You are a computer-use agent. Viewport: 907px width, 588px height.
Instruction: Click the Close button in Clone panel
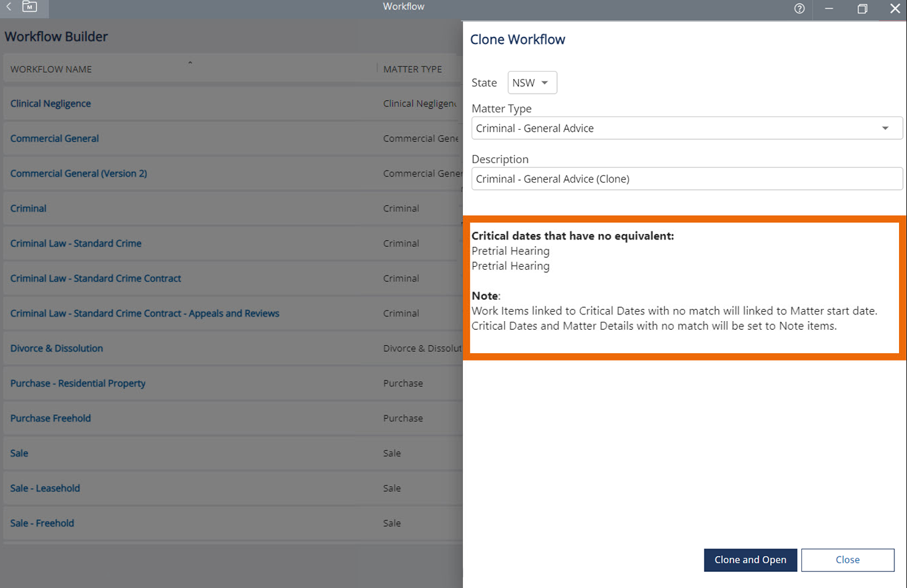pos(847,560)
